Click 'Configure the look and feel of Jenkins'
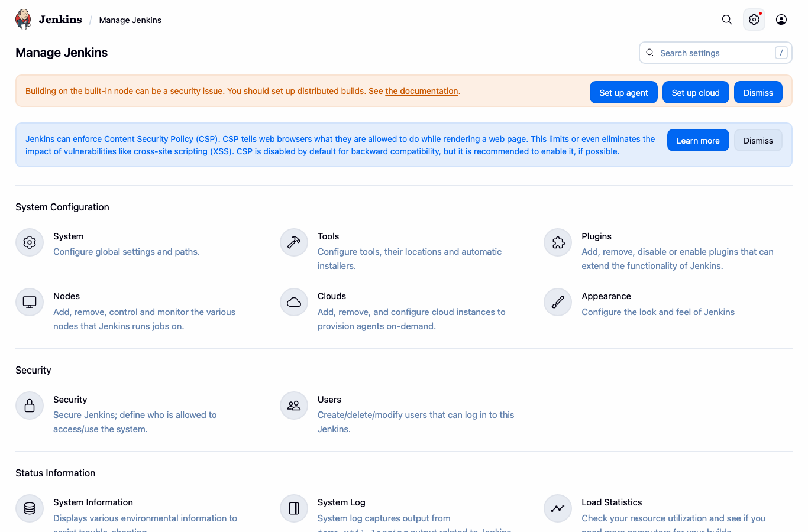This screenshot has height=532, width=808. pos(658,312)
